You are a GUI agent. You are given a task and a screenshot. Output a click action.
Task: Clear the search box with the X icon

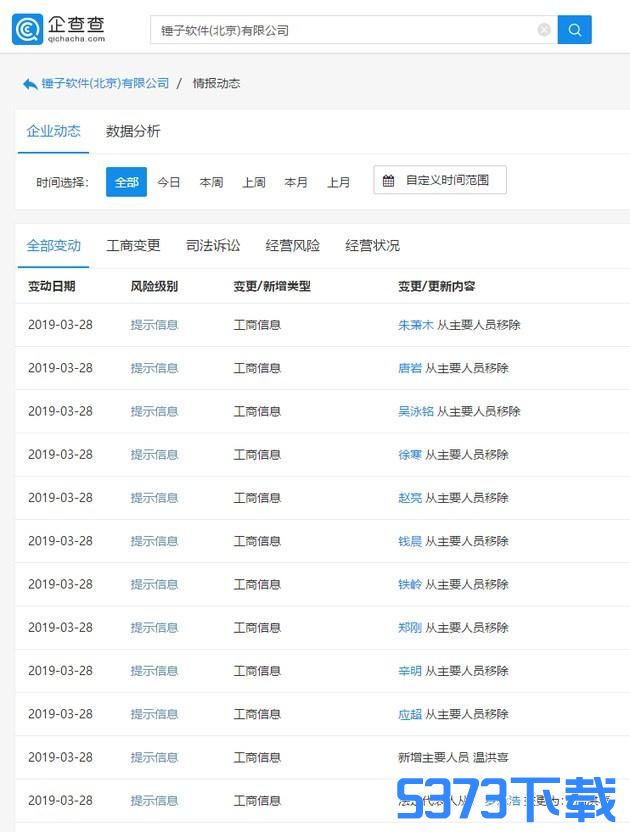544,30
